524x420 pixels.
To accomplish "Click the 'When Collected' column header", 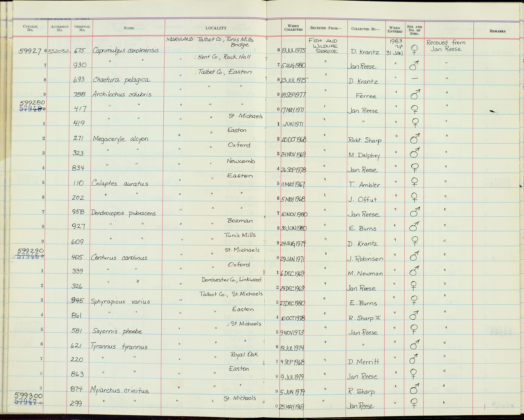I will point(293,28).
